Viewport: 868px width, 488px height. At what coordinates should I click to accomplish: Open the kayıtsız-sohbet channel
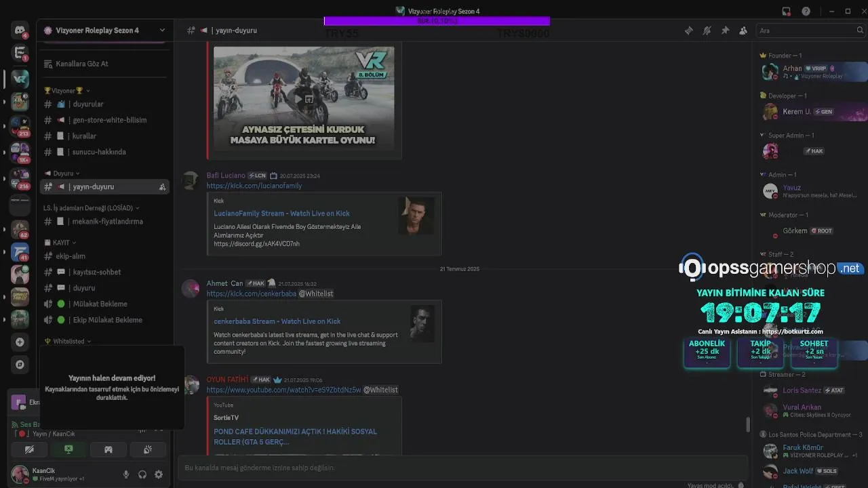[x=104, y=272]
